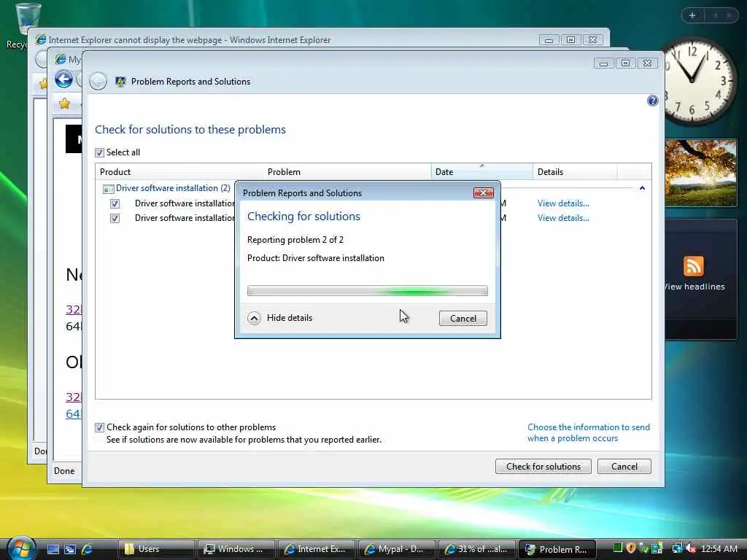Toggle Check again for solutions checkbox
This screenshot has height=560, width=747.
click(x=99, y=427)
